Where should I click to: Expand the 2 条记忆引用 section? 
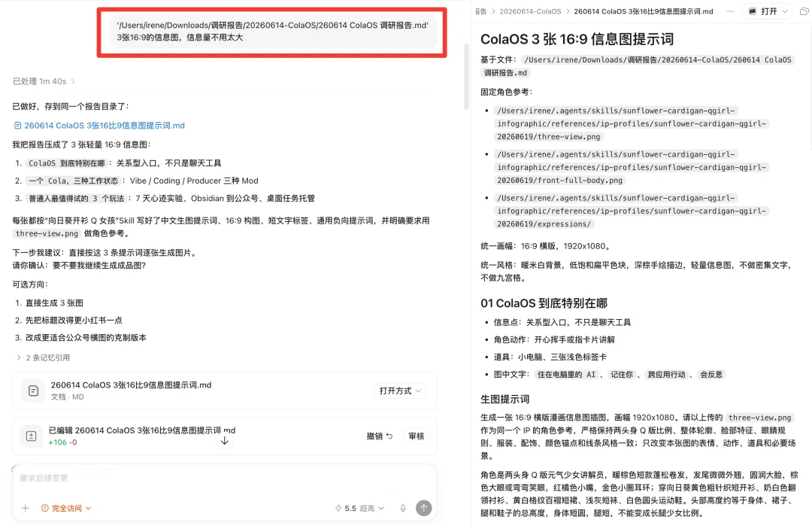43,357
